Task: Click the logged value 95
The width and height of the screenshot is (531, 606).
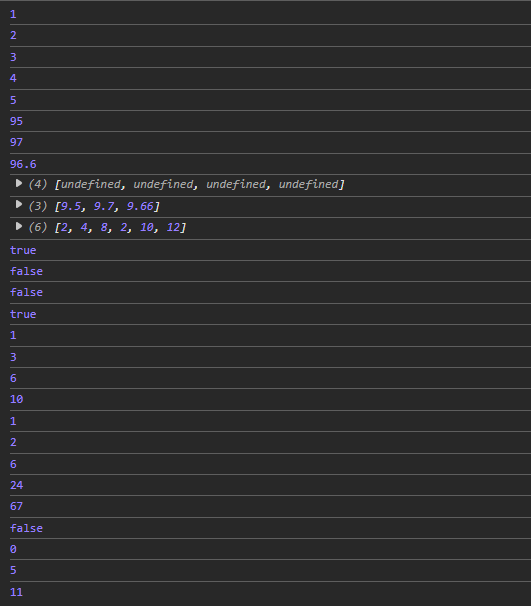Action: (16, 121)
